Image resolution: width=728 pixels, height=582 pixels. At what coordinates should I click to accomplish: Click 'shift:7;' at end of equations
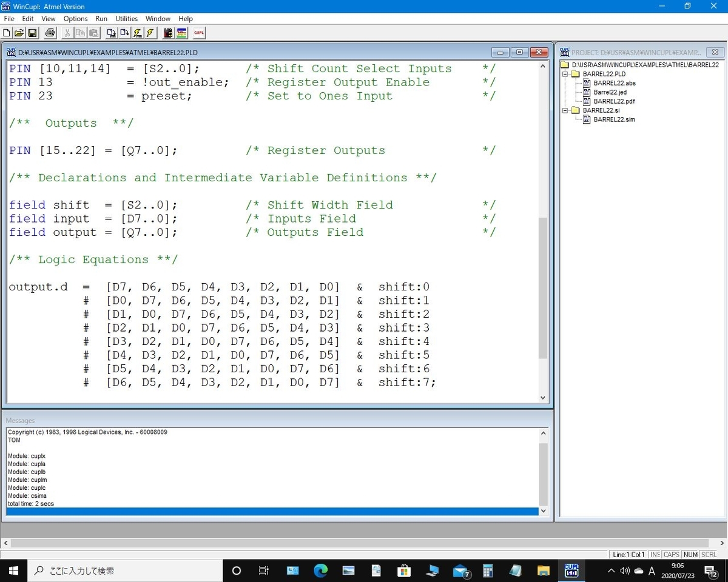pos(407,383)
